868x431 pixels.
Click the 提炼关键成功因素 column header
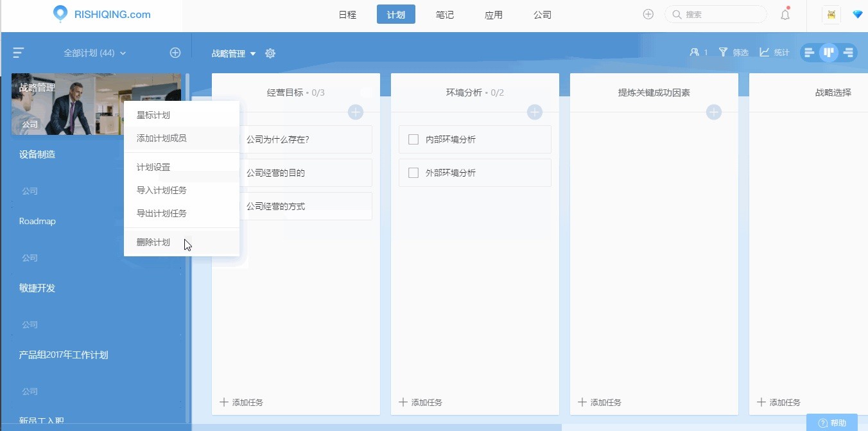tap(654, 92)
